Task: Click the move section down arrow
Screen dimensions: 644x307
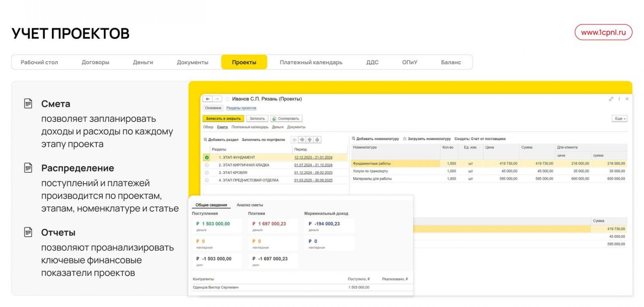Action: (317, 140)
